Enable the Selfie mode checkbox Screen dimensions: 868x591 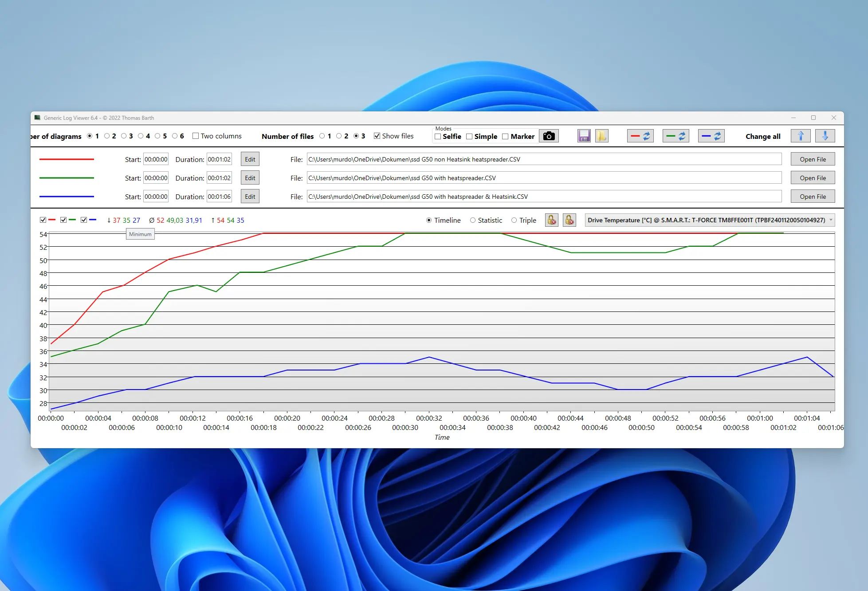438,137
